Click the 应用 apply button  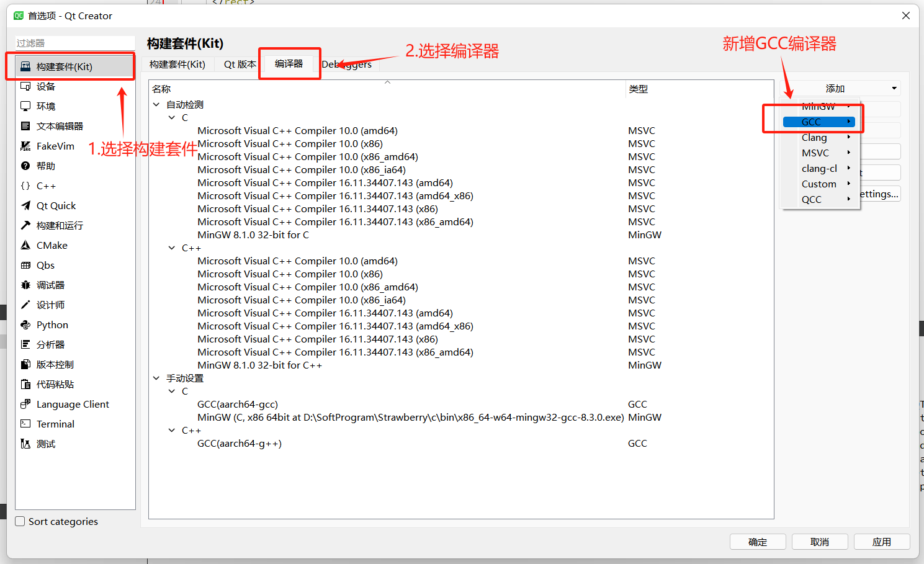click(882, 542)
